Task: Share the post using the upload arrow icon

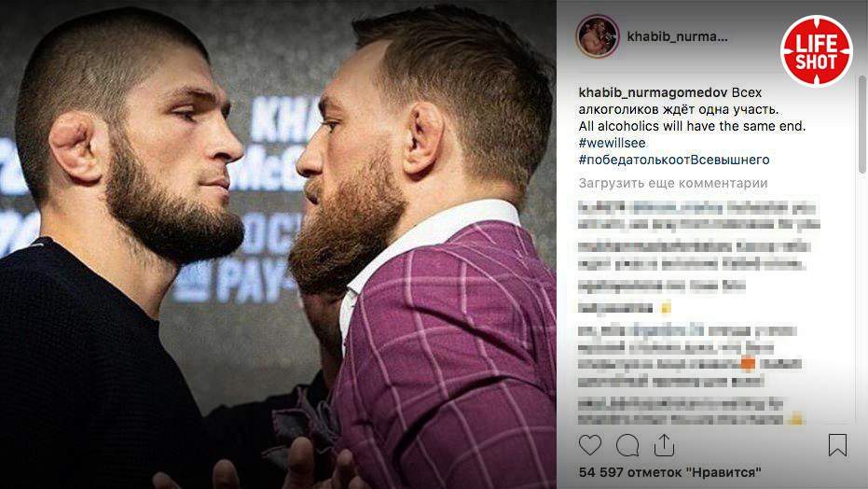Action: click(x=664, y=445)
